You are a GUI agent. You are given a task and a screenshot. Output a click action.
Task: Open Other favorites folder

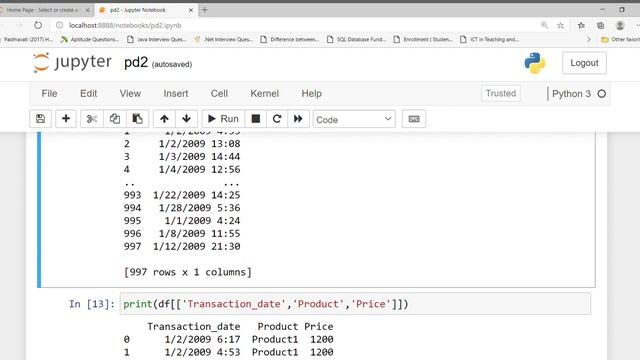click(x=620, y=40)
